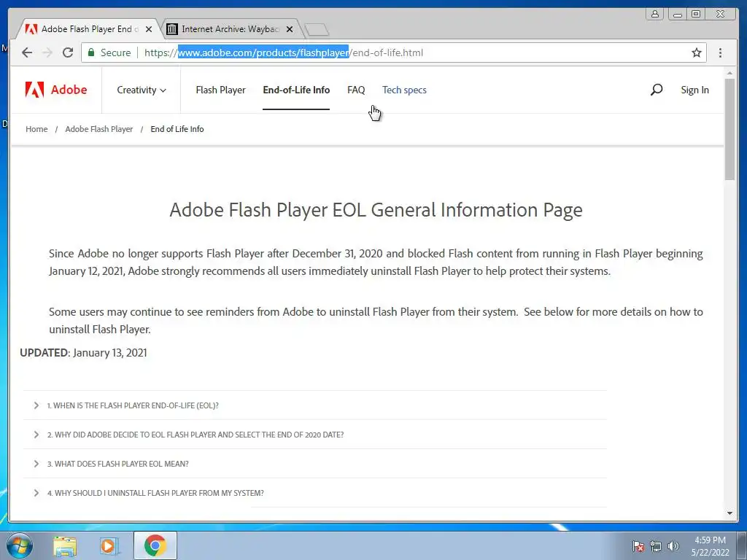Go back with the browser back arrow
The height and width of the screenshot is (560, 747).
27,52
